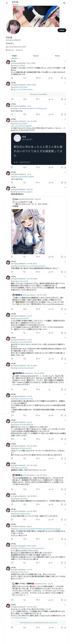Click the Follow button
The height and width of the screenshot is (644, 72).
(62, 30)
